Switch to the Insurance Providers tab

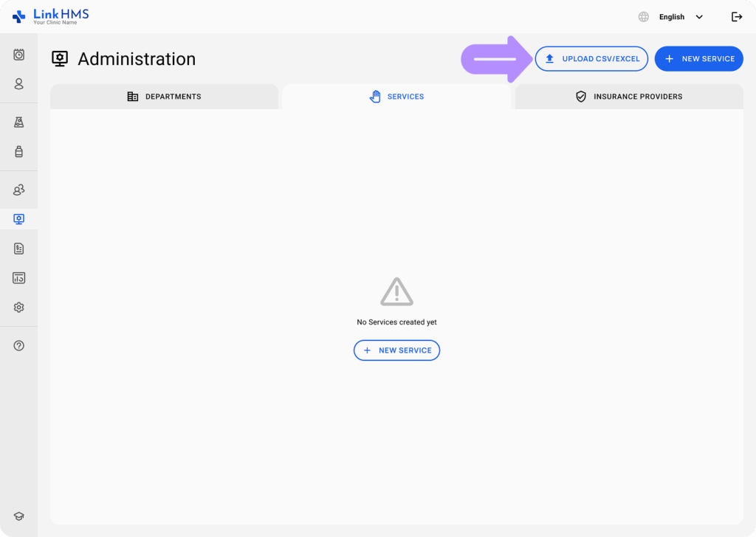(x=629, y=97)
